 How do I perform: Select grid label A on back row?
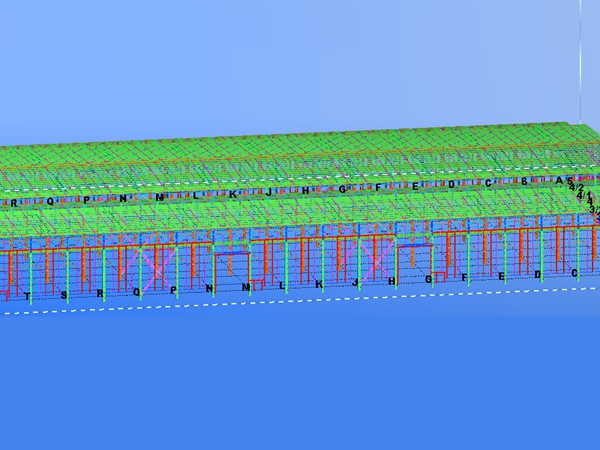pyautogui.click(x=559, y=180)
